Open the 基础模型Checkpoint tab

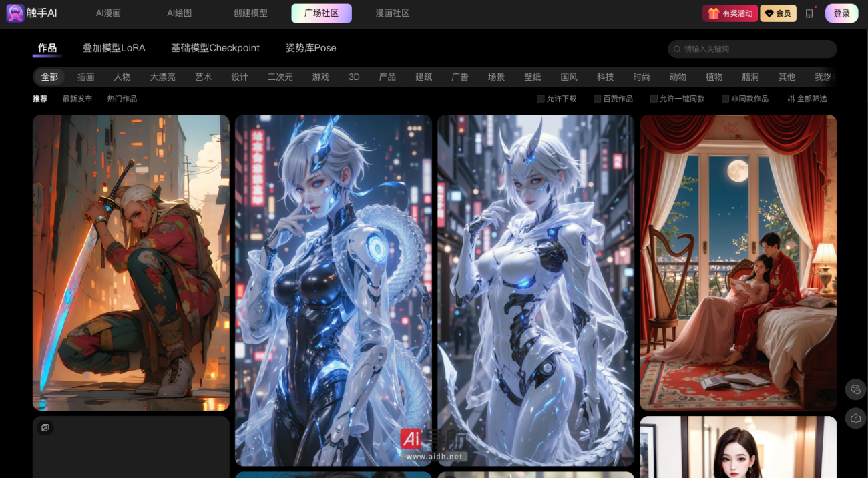tap(215, 48)
